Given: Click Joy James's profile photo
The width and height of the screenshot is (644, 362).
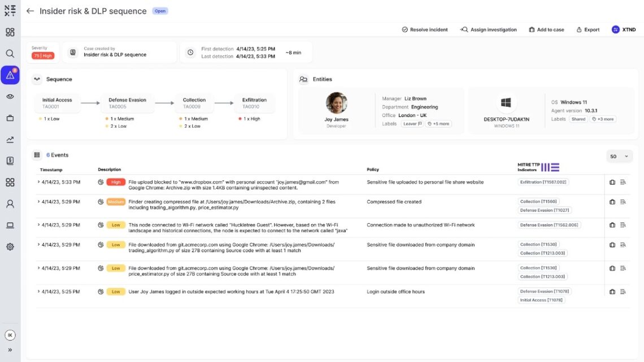Looking at the screenshot, I should [337, 105].
